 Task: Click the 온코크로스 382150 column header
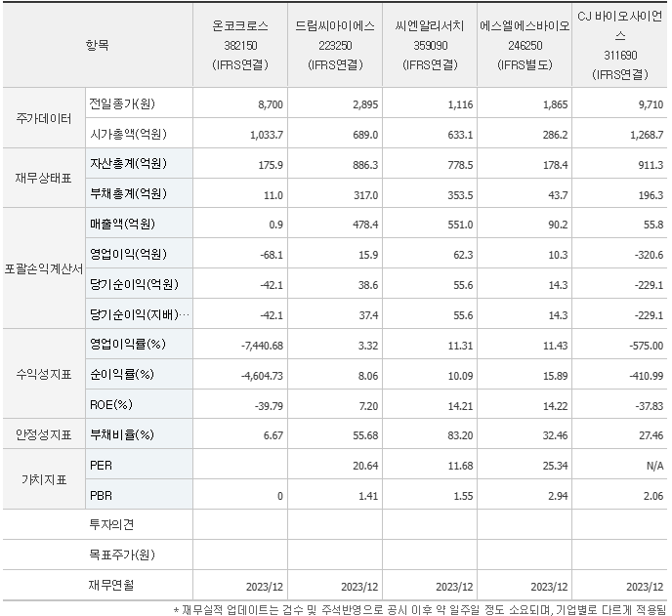240,45
